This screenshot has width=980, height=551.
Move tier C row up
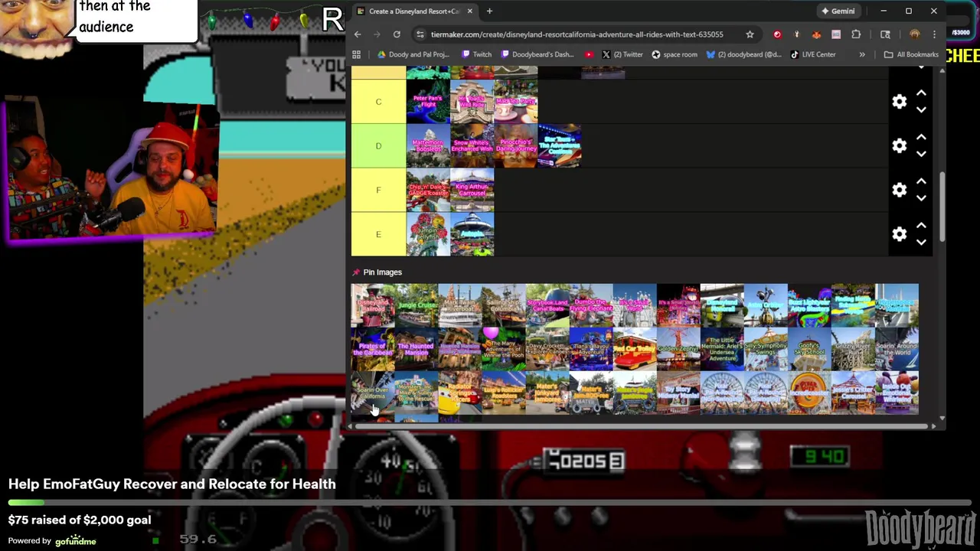(x=921, y=93)
